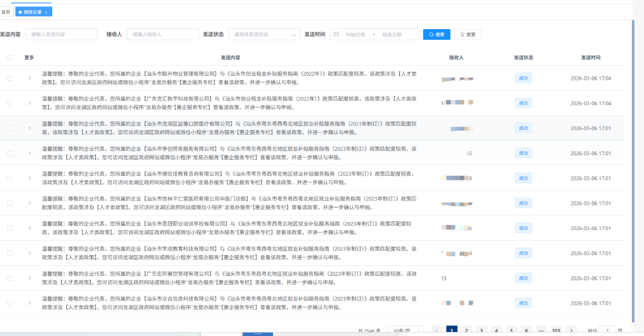Click the pagination ellipsis to skip pages
644x336 pixels.
point(541,330)
